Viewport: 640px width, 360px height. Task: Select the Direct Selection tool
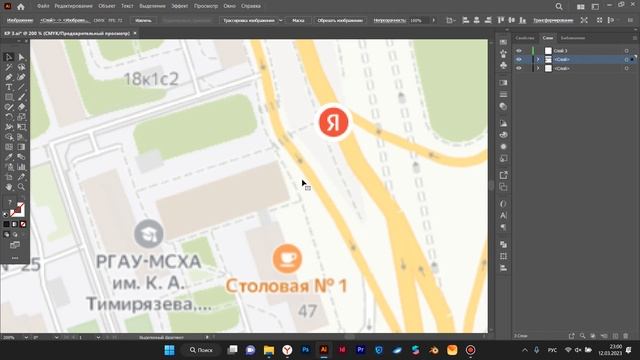[x=21, y=57]
